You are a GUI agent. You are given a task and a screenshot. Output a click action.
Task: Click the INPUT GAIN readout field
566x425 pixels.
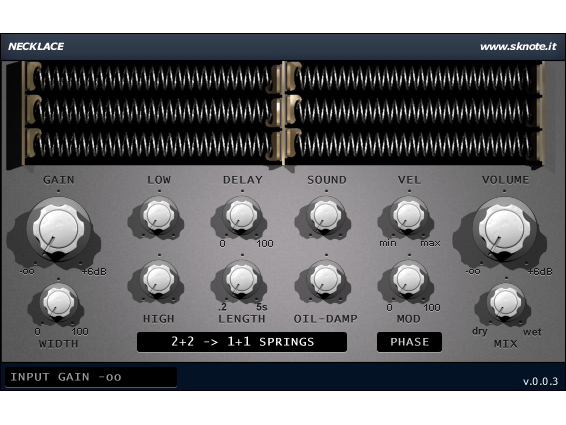91,377
